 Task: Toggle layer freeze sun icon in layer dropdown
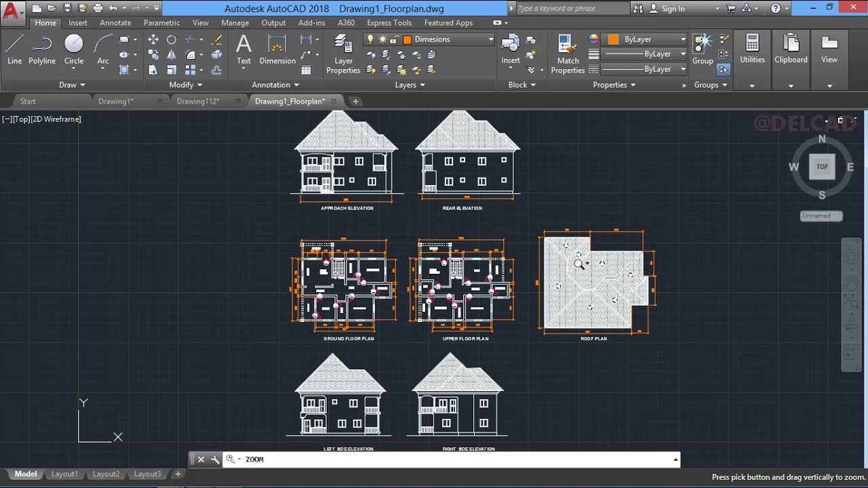tap(382, 39)
